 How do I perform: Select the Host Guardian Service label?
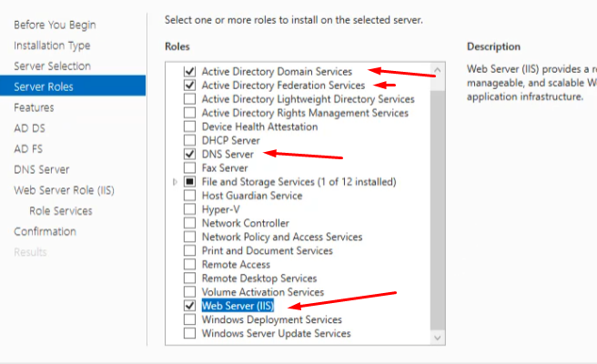coord(252,196)
